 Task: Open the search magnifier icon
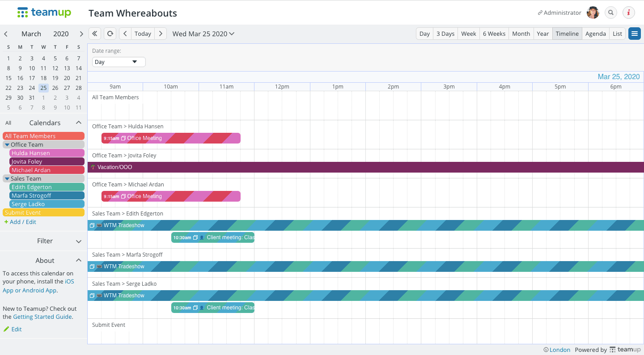point(611,13)
